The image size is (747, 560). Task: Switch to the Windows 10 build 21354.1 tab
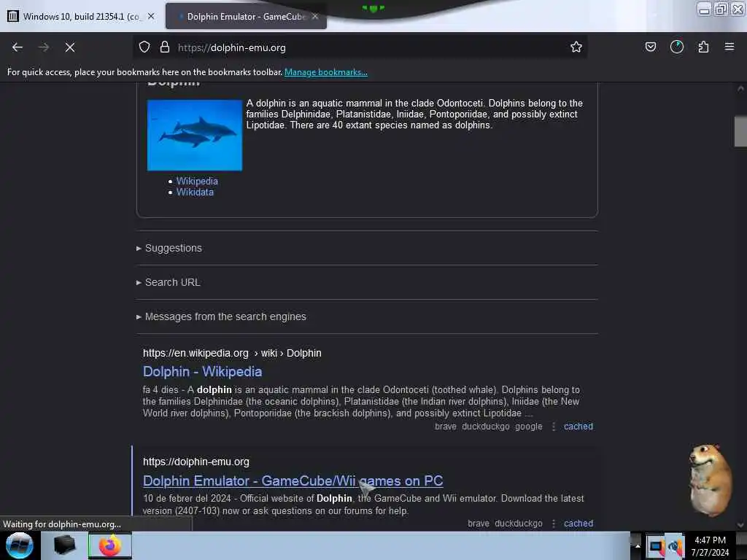point(82,17)
